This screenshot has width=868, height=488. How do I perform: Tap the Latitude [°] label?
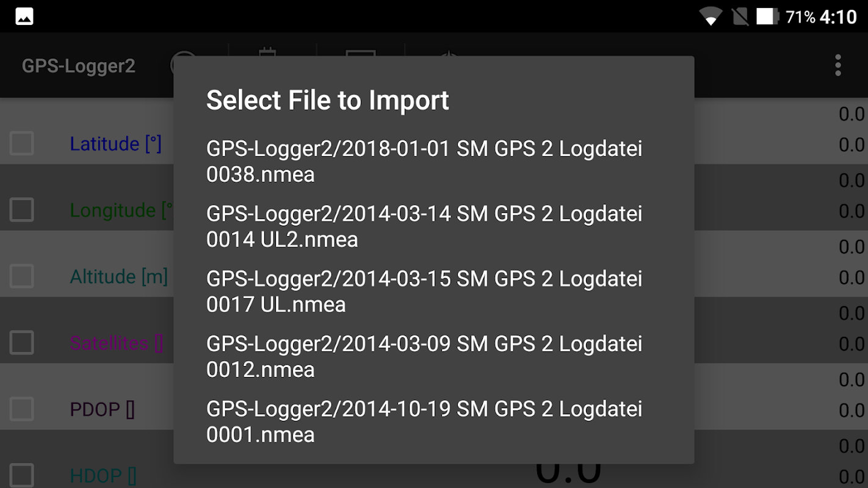click(x=115, y=144)
